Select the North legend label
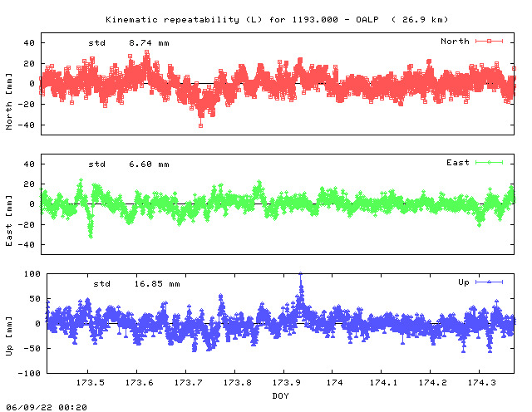 (455, 42)
